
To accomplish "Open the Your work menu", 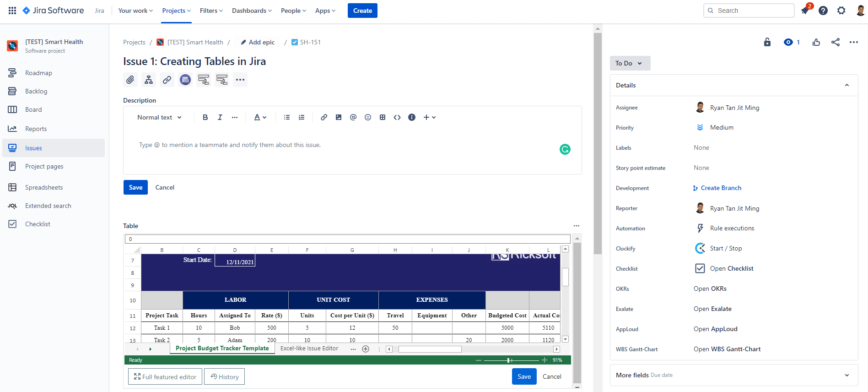I will pos(135,11).
